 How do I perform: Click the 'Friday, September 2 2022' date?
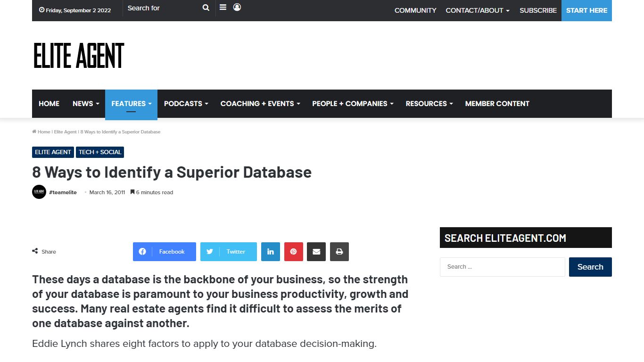pyautogui.click(x=75, y=10)
